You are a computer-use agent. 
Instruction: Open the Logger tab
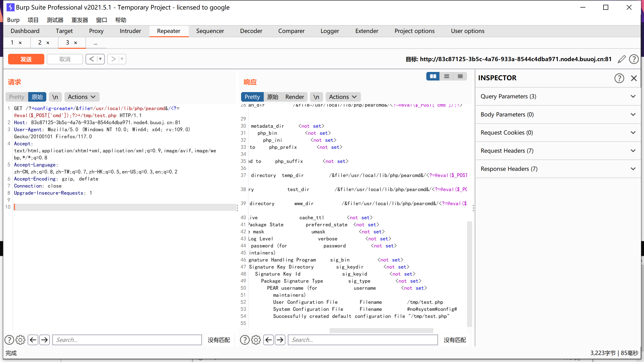[330, 31]
